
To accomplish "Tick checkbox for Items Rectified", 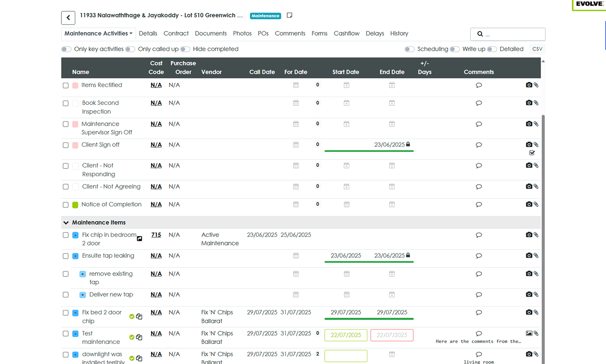I will (x=66, y=86).
